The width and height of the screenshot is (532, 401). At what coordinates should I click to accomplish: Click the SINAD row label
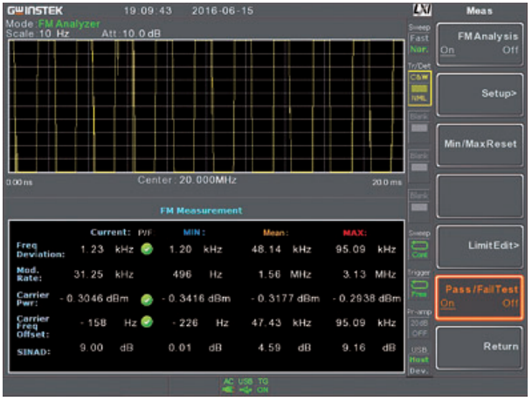point(33,352)
